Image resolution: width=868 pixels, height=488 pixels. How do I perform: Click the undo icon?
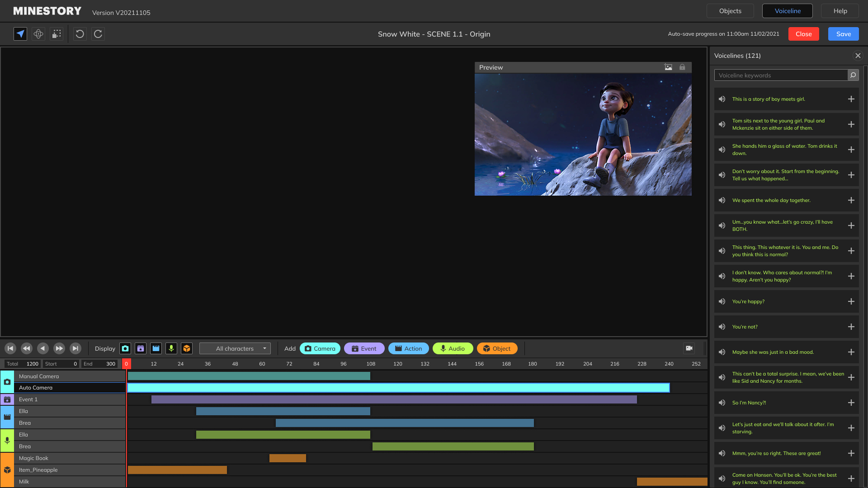[80, 34]
